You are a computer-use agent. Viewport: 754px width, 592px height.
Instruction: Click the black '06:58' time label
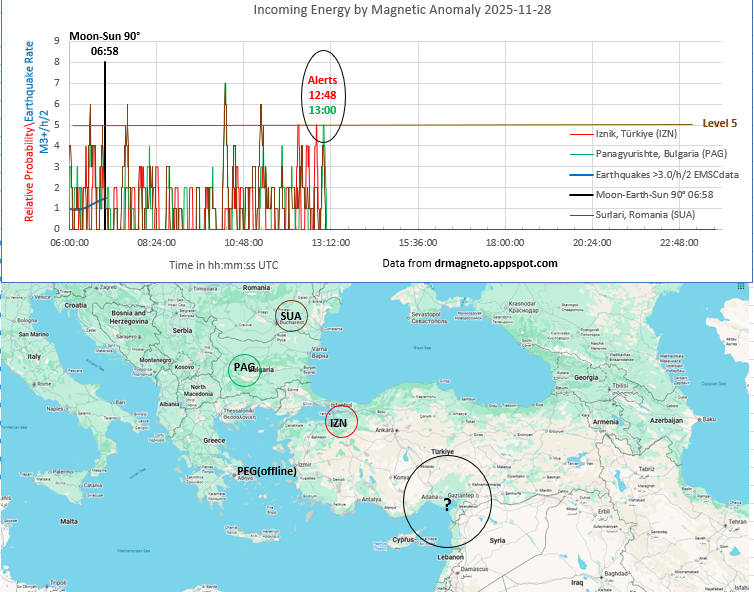[104, 51]
